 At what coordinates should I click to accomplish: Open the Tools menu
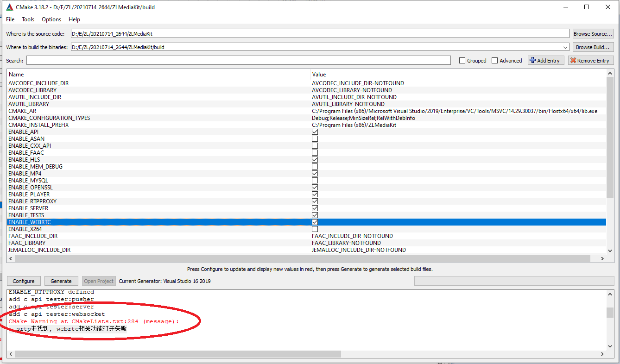(x=28, y=19)
